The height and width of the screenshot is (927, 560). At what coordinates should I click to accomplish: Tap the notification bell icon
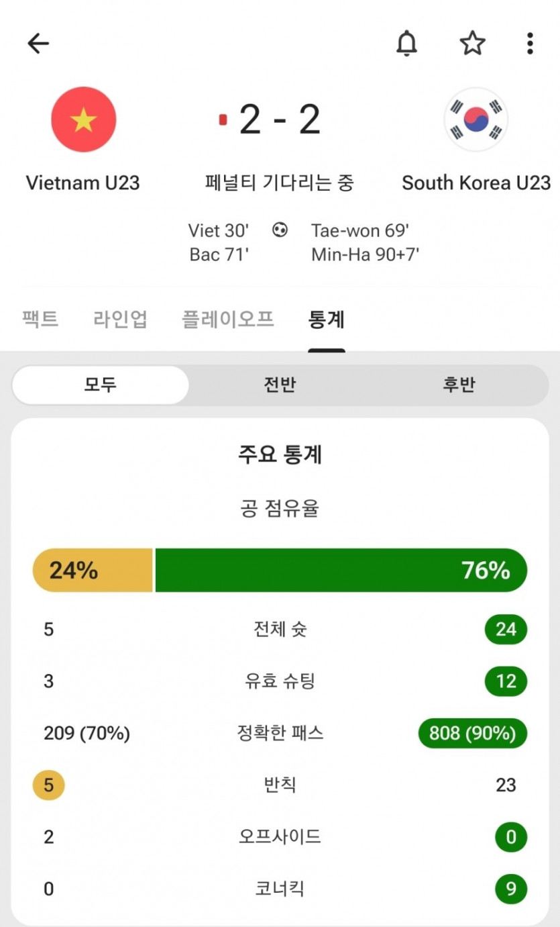(x=406, y=44)
